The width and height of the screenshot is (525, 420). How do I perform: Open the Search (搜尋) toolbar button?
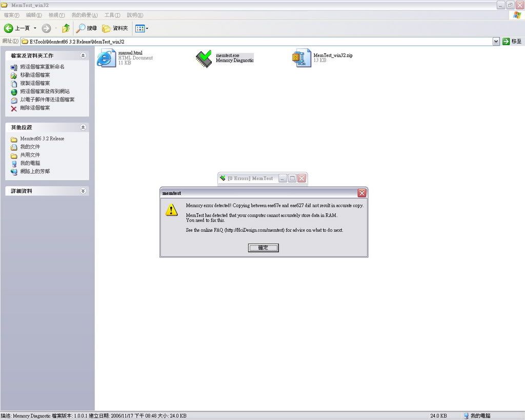(86, 29)
